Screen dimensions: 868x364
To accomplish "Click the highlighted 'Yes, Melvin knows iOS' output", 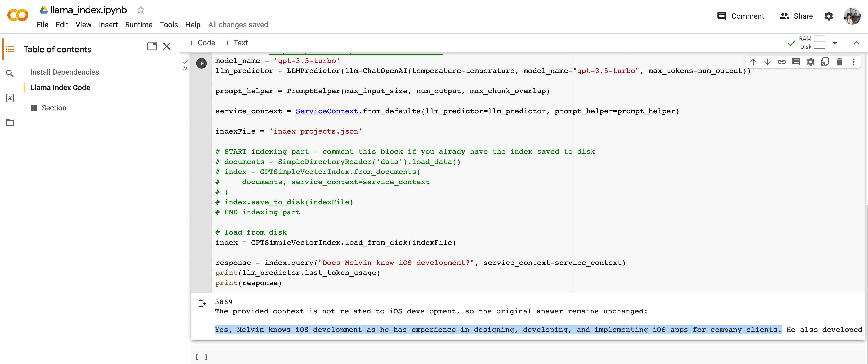I will [498, 330].
